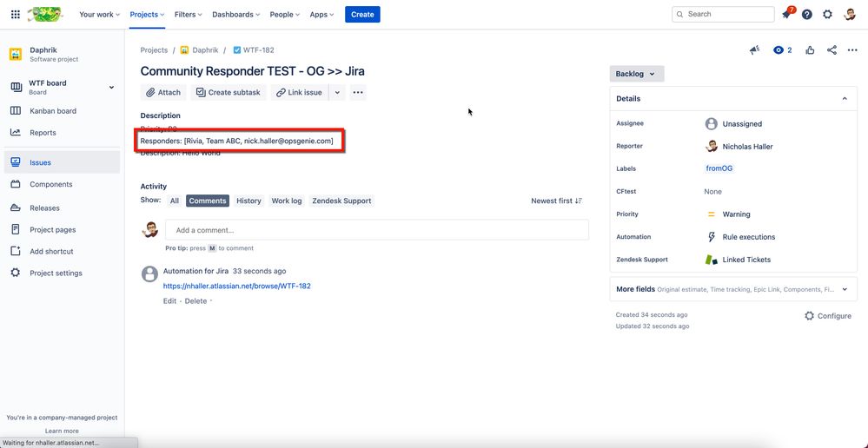Click the Zendesk Linked Tickets icon
Image resolution: width=868 pixels, height=448 pixels.
712,260
